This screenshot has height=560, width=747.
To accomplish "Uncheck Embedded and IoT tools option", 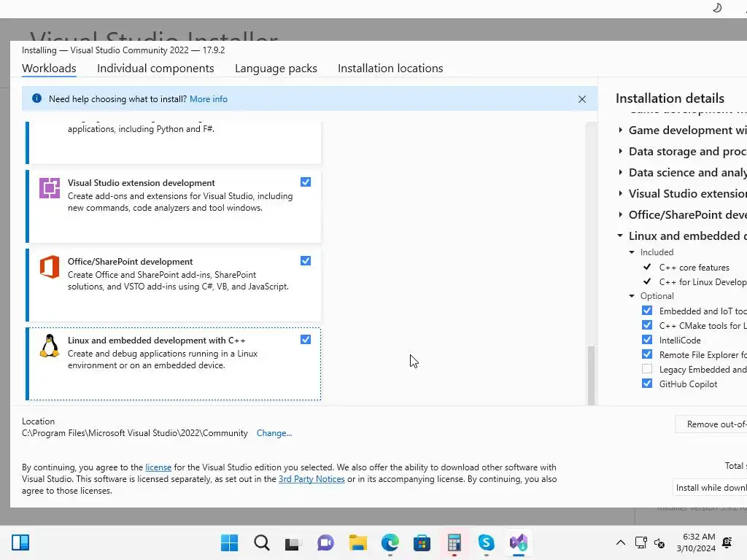I will [646, 311].
